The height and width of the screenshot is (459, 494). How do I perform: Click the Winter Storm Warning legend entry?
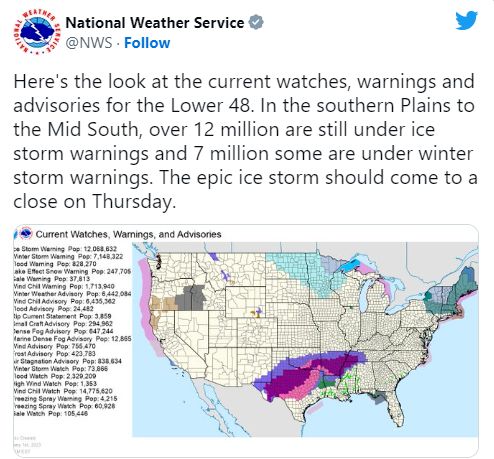68,257
